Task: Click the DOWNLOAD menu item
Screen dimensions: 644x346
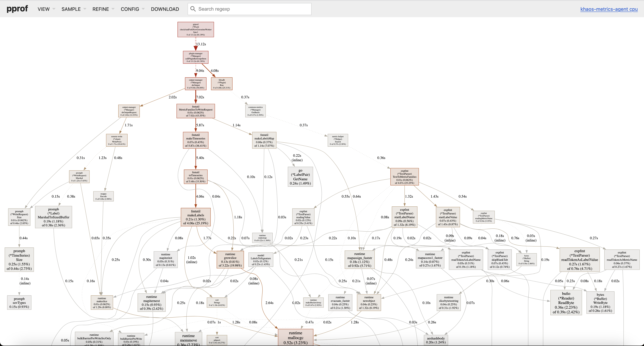Action: pos(165,9)
